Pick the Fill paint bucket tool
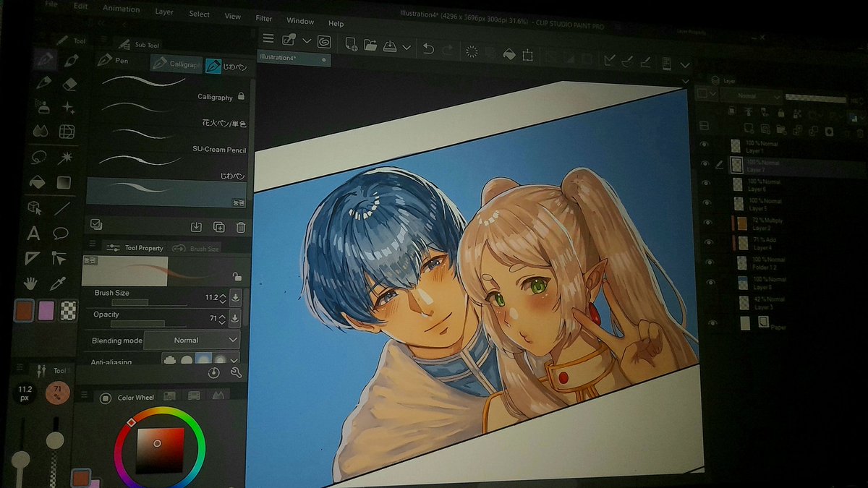This screenshot has width=868, height=488. 38,181
